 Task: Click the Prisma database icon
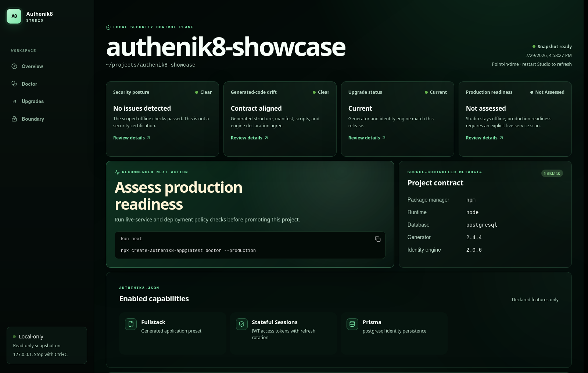352,324
